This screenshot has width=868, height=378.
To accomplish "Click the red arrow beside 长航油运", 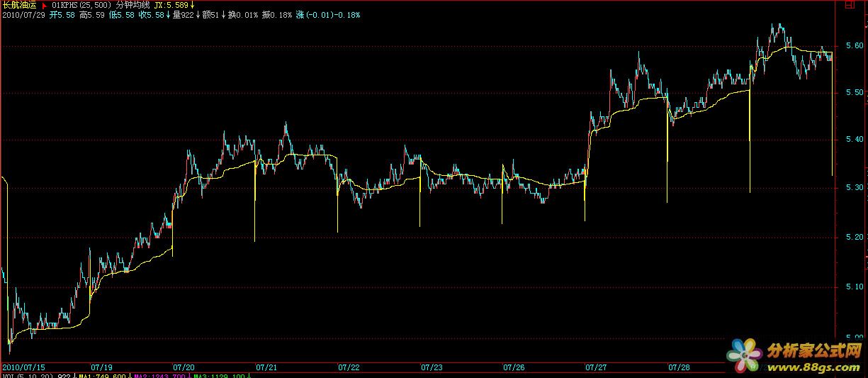I will coord(44,5).
